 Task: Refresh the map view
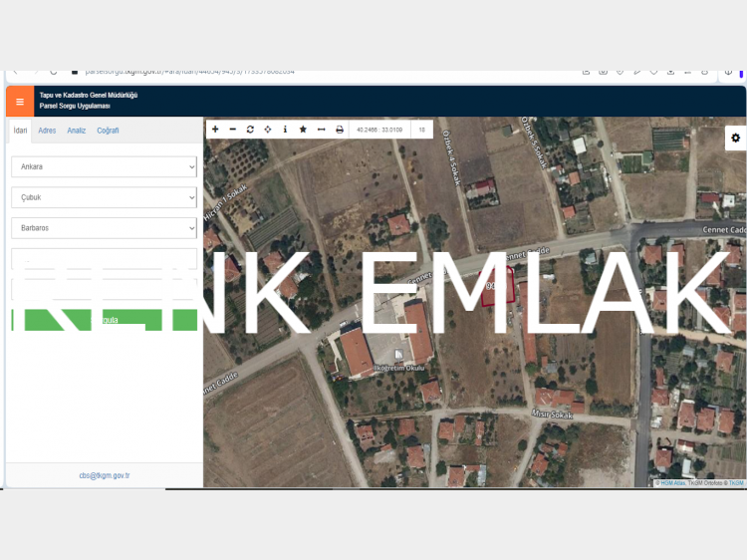(x=250, y=130)
